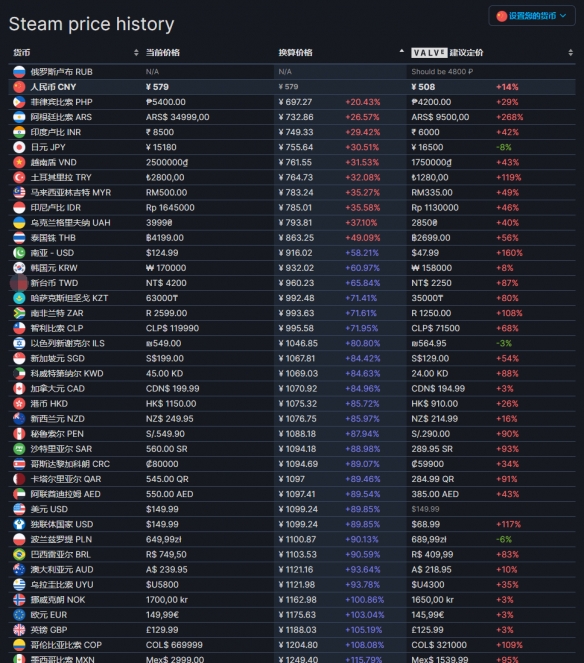Click the Norway flag icon for NOK

(19, 600)
